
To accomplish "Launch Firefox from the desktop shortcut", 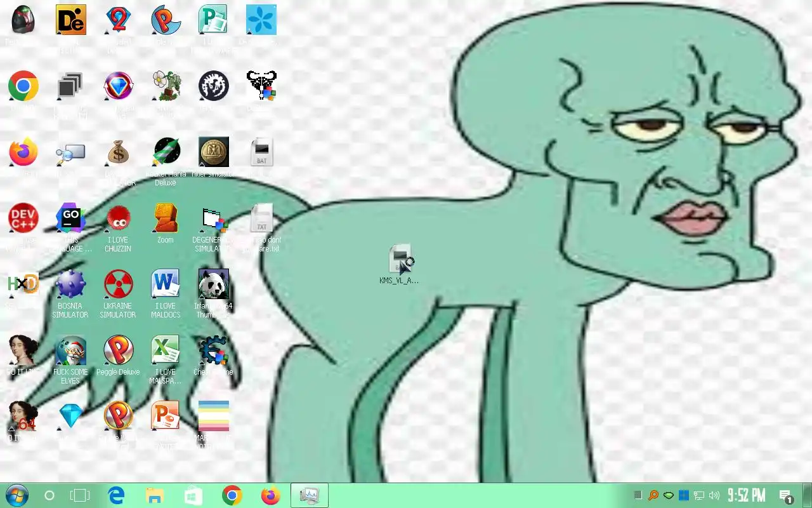I will pyautogui.click(x=23, y=152).
